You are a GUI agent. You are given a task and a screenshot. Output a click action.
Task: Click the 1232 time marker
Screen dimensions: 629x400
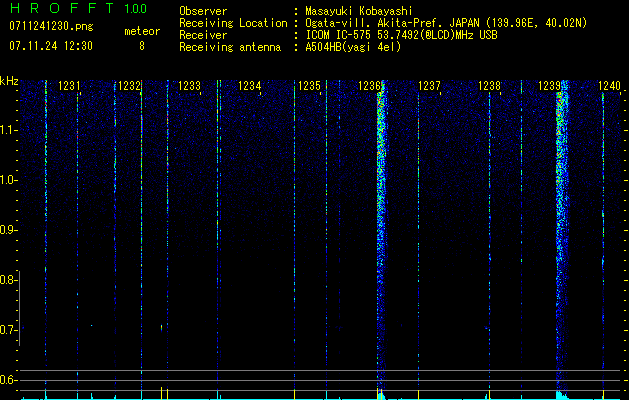[x=129, y=86]
